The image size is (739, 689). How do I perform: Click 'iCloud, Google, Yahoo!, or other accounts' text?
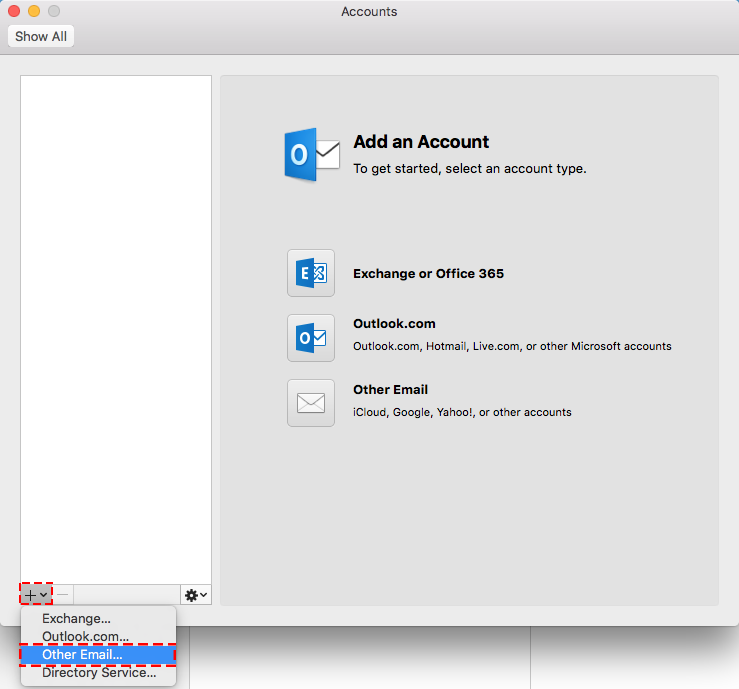(x=462, y=412)
